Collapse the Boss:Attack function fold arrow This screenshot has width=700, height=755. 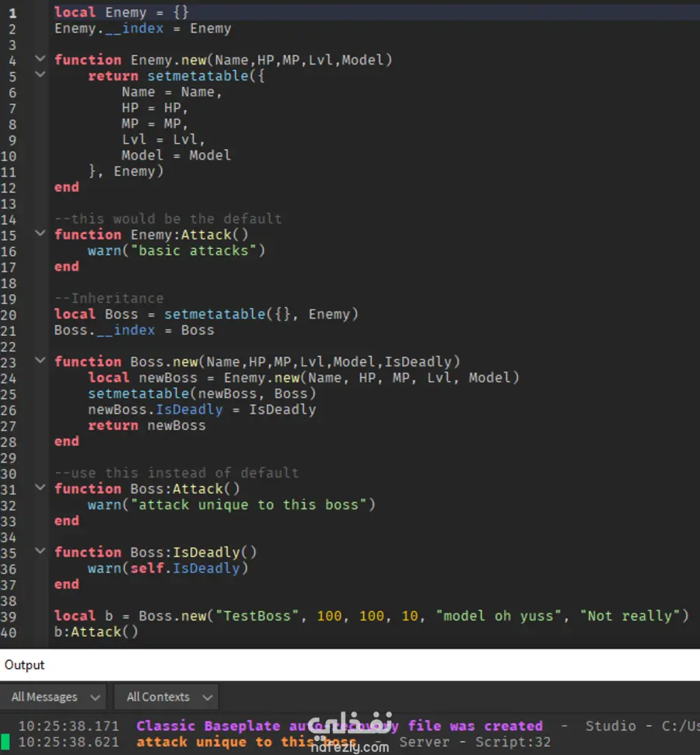pyautogui.click(x=40, y=488)
